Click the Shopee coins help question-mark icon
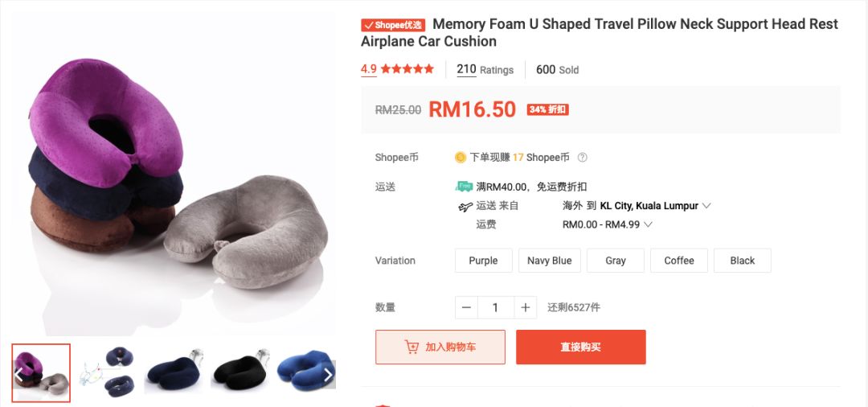 tap(582, 158)
